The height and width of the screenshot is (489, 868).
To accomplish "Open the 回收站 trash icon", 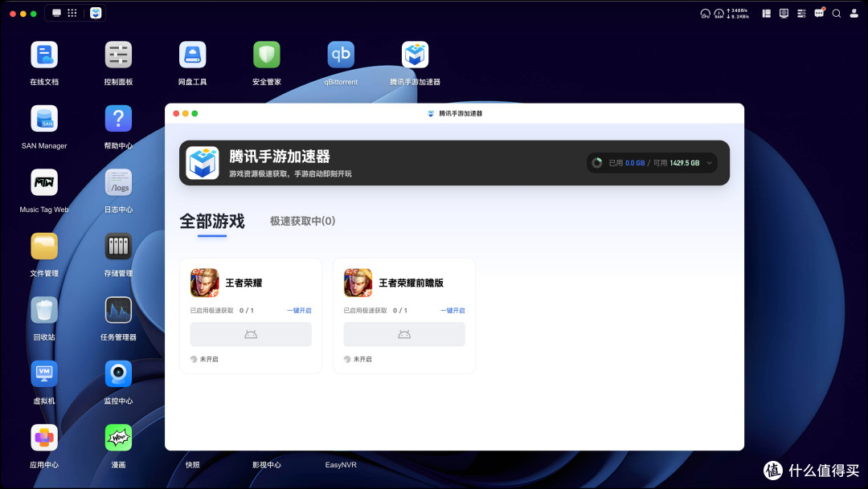I will tap(44, 310).
